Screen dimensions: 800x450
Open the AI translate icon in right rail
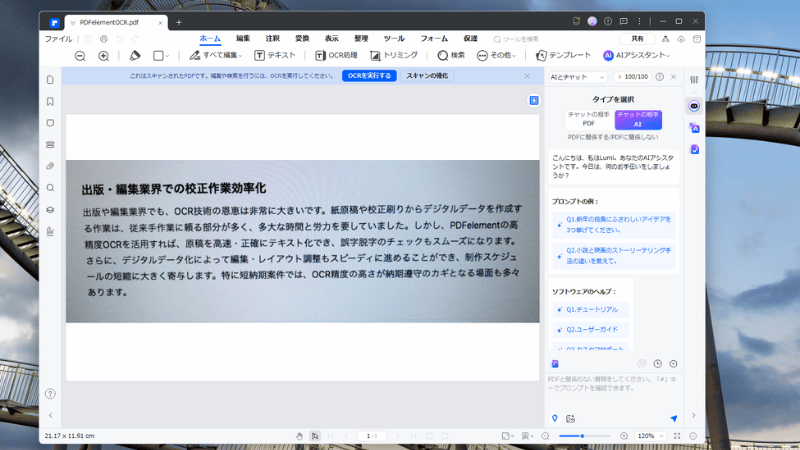(694, 128)
